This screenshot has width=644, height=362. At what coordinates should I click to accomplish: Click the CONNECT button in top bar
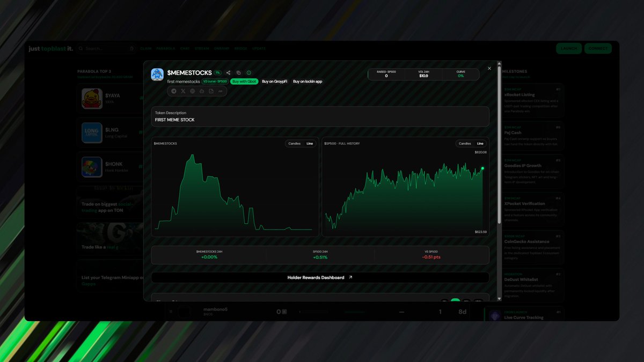598,48
